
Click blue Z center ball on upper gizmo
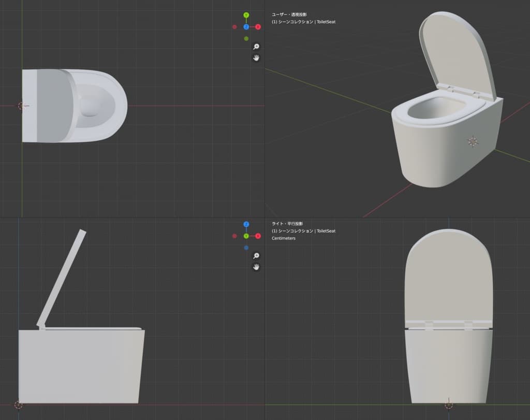(246, 27)
